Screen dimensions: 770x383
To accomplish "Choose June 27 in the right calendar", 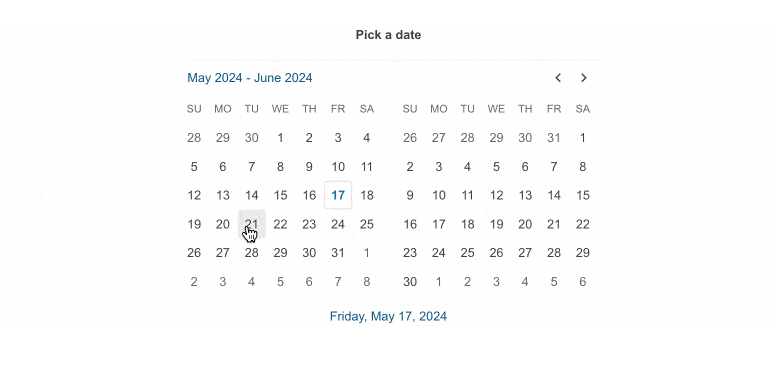I will pos(525,253).
